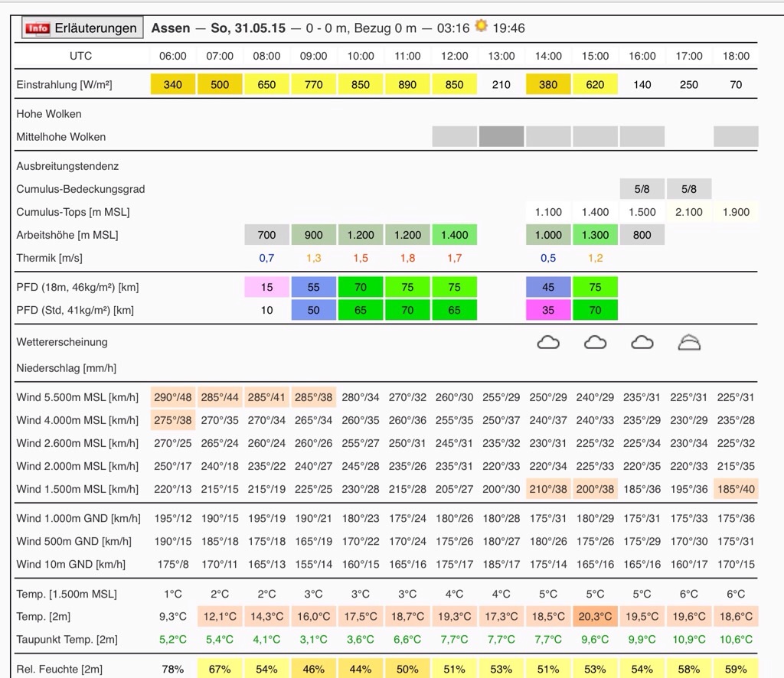The height and width of the screenshot is (678, 784).
Task: Click Cumulus-Tops value 1.900
Action: (x=736, y=212)
